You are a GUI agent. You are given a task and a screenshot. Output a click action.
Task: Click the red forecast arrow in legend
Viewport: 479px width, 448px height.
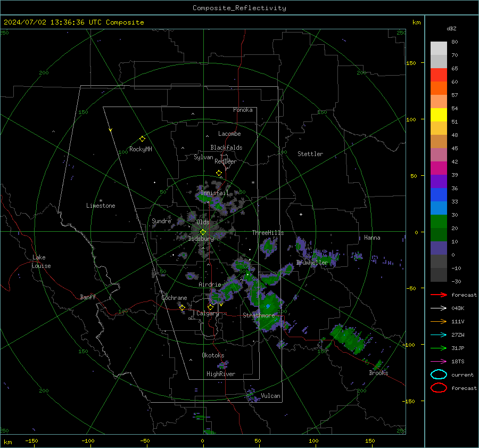point(439,295)
